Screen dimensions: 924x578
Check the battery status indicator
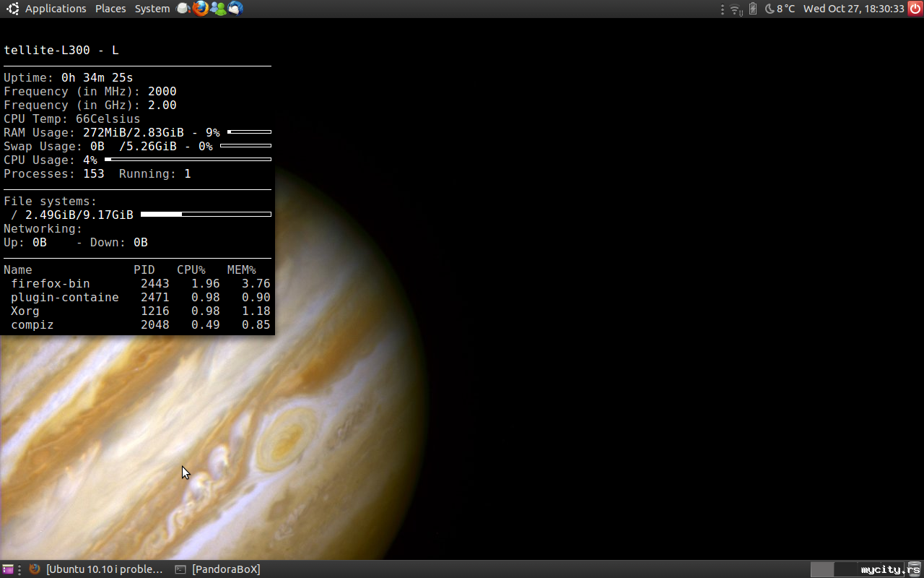pos(753,9)
